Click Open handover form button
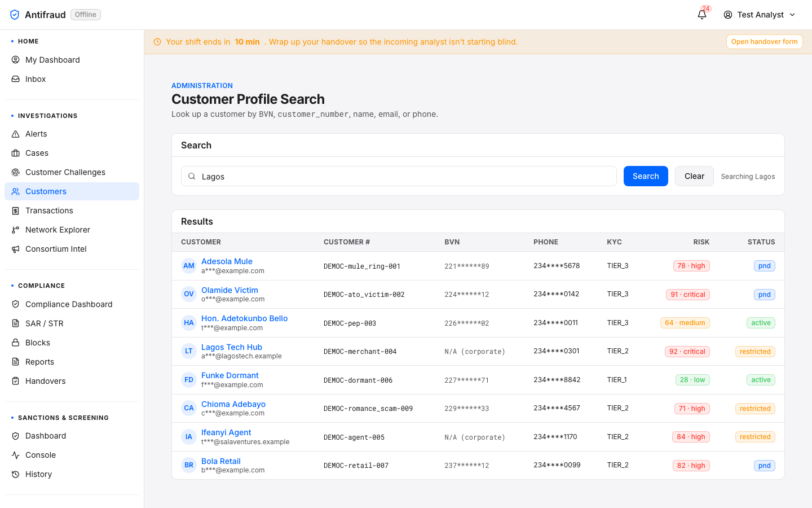 coord(764,42)
